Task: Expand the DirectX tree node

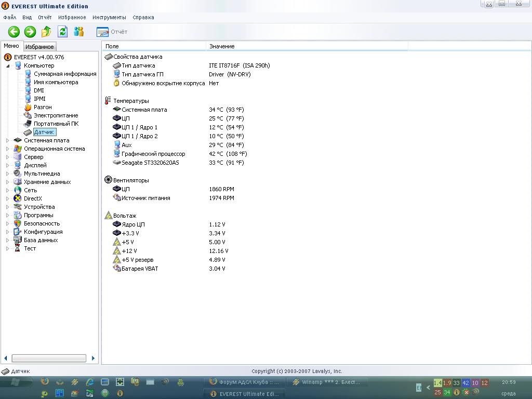Action: [x=7, y=198]
